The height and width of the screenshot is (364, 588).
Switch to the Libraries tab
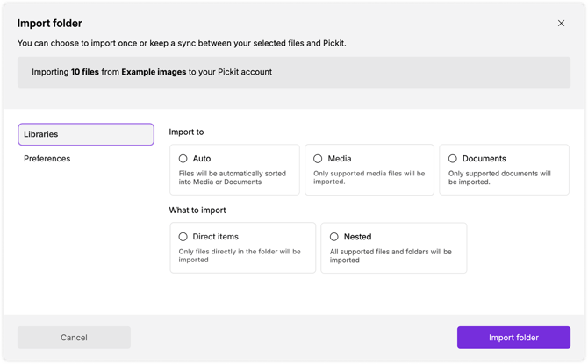86,134
